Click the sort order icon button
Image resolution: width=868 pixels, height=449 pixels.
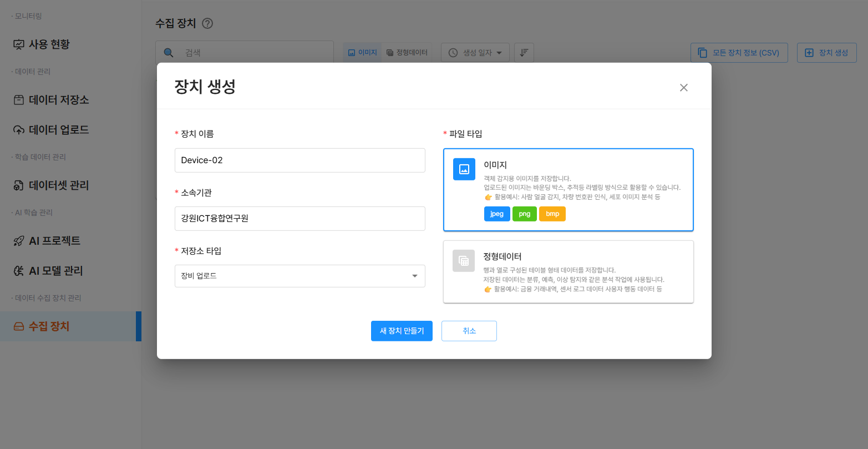pyautogui.click(x=524, y=53)
